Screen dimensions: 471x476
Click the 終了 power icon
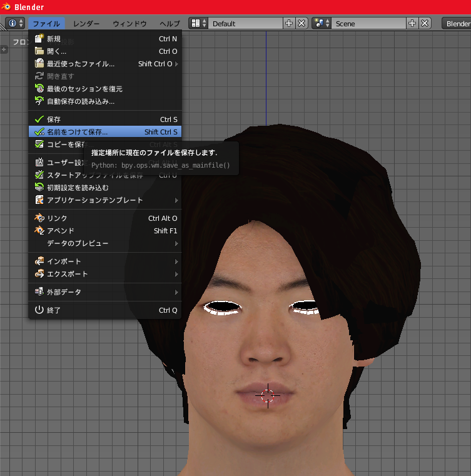39,310
